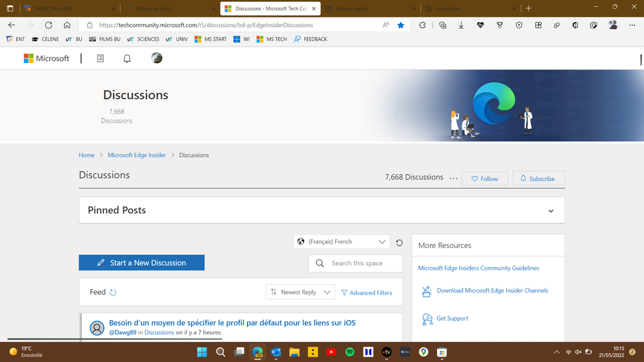Viewport: 644px width, 362px height.
Task: Switch to the Paramètres tab
Action: click(470, 8)
